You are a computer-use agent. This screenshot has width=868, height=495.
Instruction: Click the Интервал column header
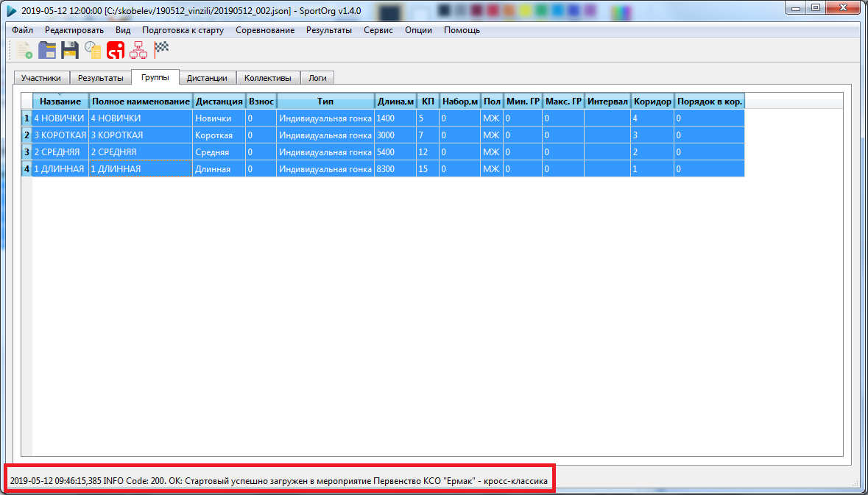coord(607,102)
